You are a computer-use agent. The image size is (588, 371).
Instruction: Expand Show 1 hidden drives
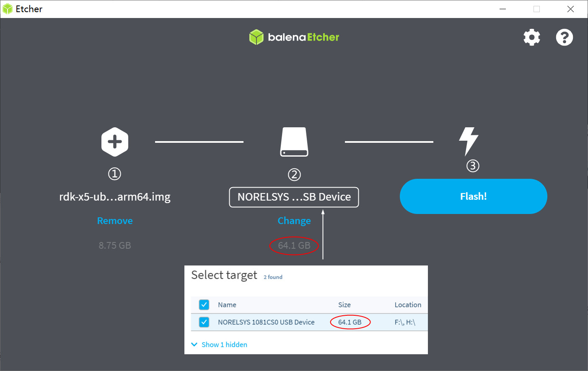pos(219,345)
